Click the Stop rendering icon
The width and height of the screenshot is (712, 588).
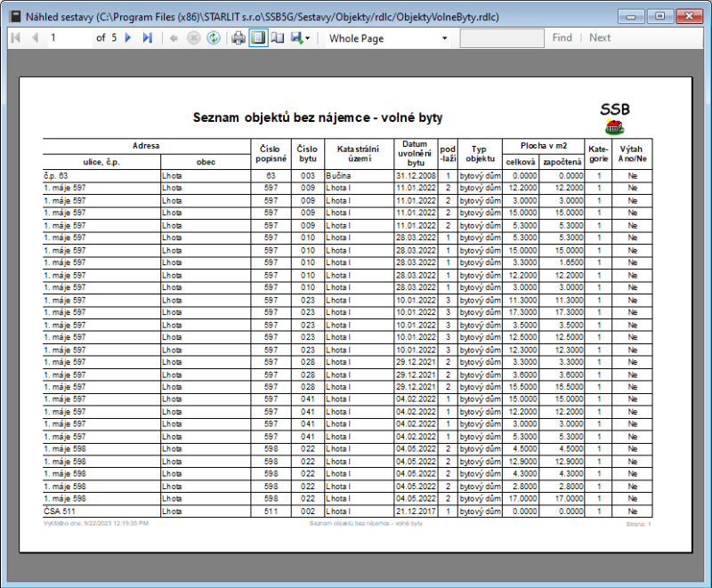(193, 38)
